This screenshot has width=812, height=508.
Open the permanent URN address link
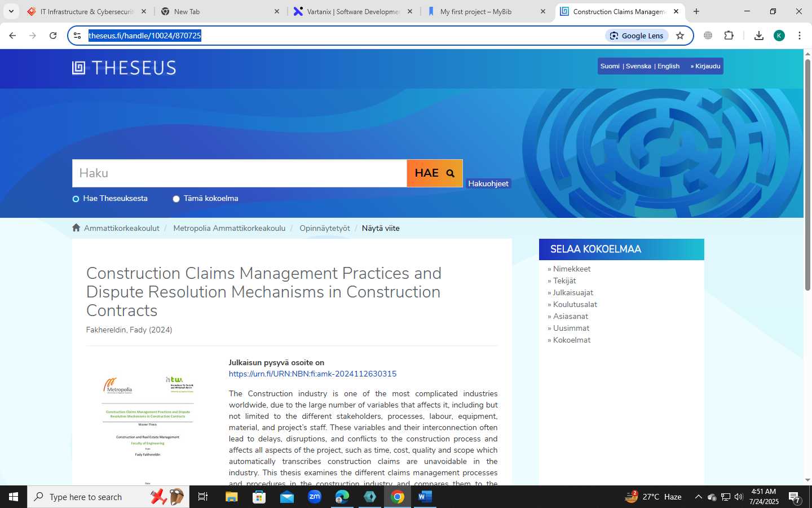point(312,374)
